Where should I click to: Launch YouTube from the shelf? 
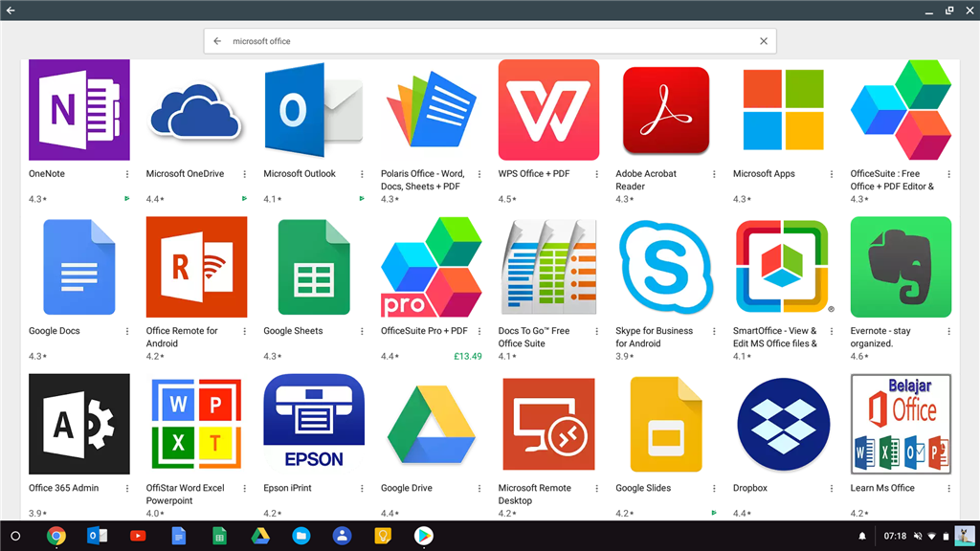point(138,536)
